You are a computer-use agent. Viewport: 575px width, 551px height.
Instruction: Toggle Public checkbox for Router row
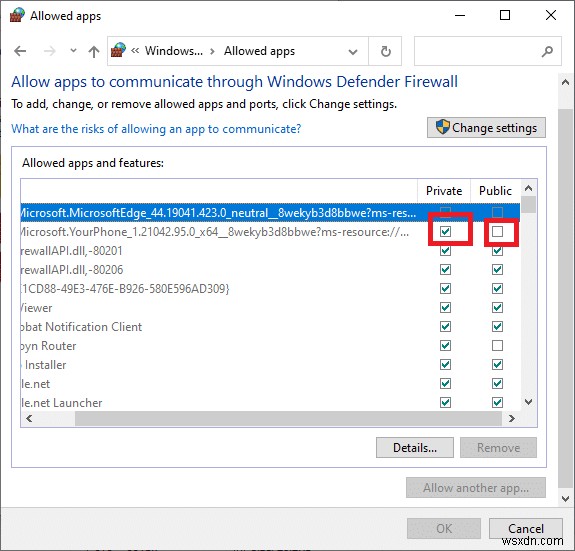click(x=498, y=345)
